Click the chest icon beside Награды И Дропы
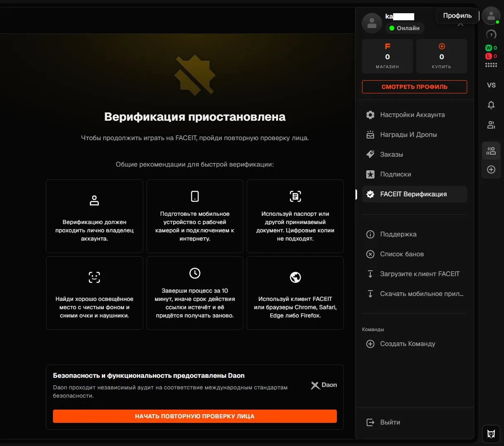The image size is (504, 446). click(370, 135)
